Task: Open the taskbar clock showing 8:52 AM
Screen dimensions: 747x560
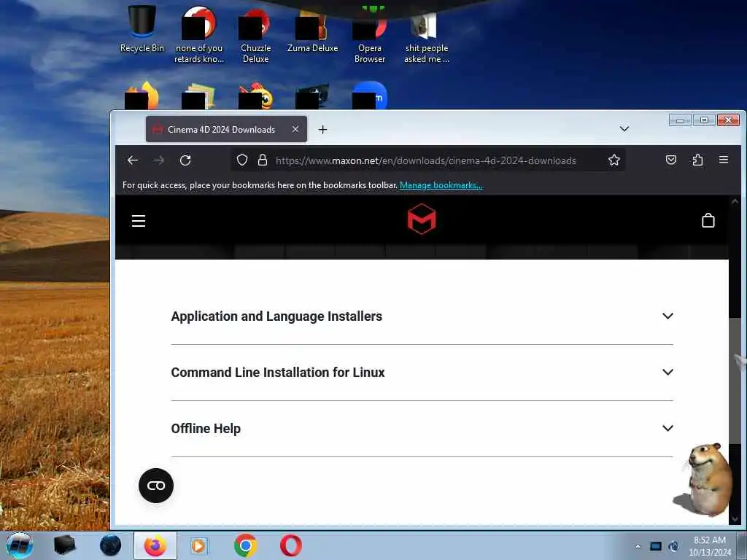Action: [x=709, y=546]
